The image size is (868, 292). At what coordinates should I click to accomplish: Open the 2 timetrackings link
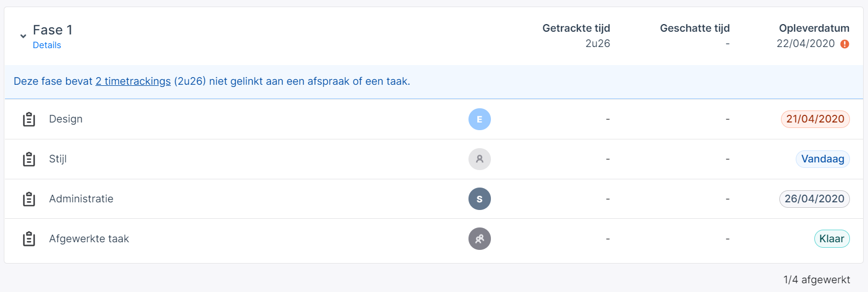[133, 81]
